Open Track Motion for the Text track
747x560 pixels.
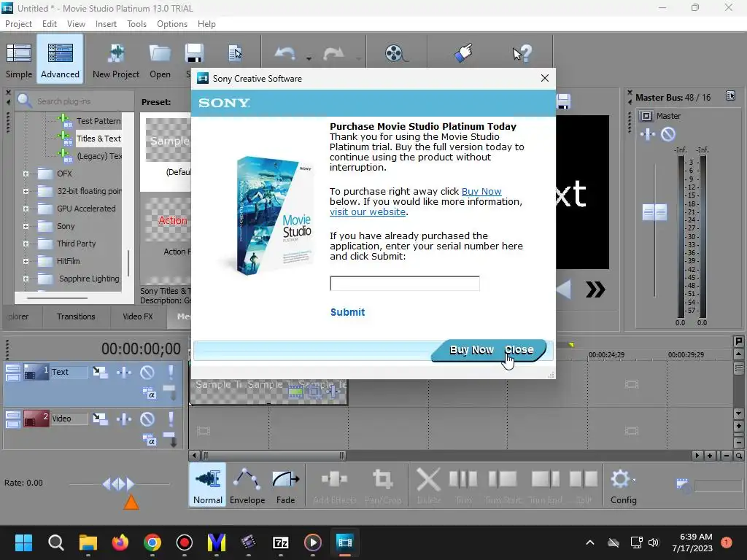click(x=100, y=372)
